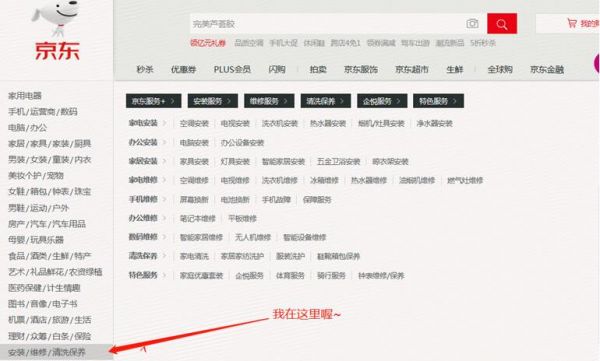Open the 办公设备安装 service link
600x361 pixels.
click(x=242, y=143)
